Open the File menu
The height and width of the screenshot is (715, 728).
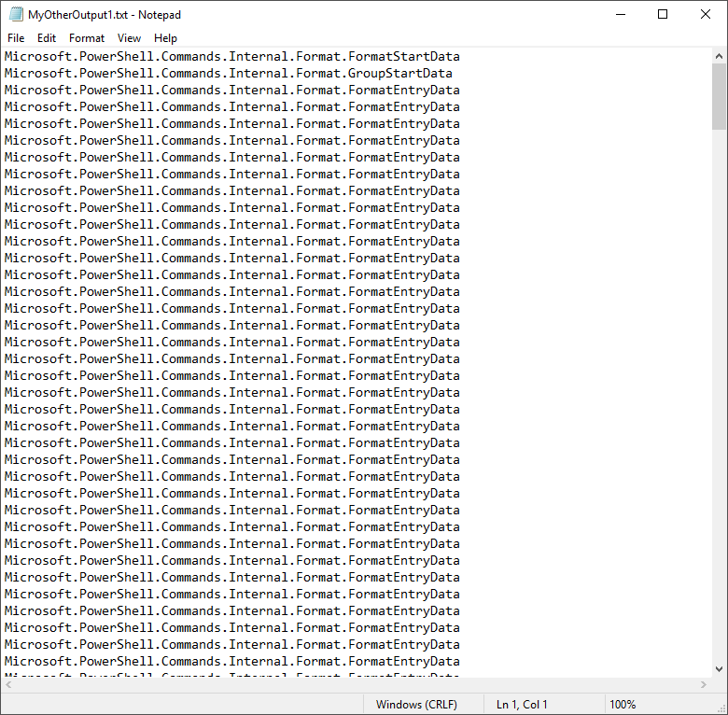point(16,38)
